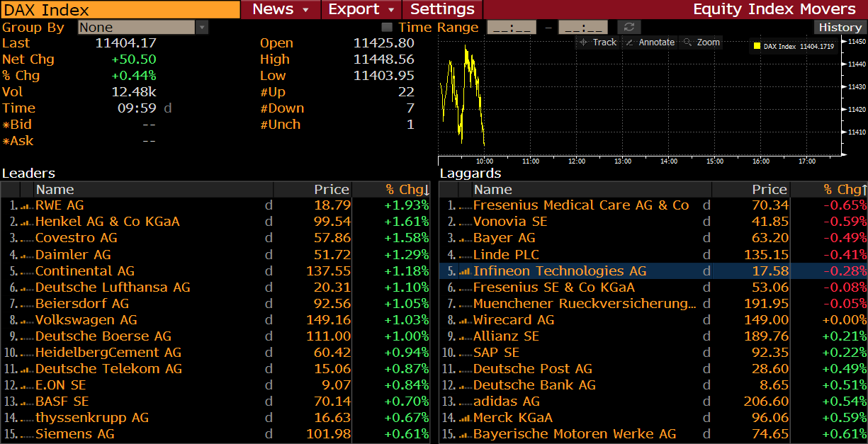The height and width of the screenshot is (444, 868).
Task: Click the bar icon beside Linde PLC
Action: (465, 254)
